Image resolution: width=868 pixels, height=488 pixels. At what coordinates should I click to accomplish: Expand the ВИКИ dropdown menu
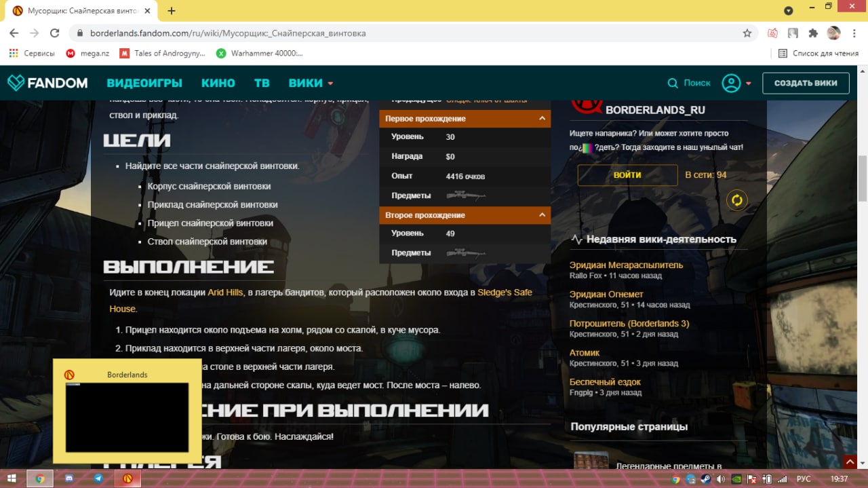point(311,83)
